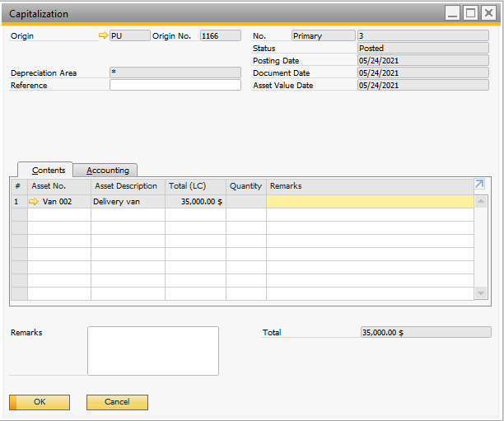Click the # column header
The image size is (504, 421).
tap(19, 186)
